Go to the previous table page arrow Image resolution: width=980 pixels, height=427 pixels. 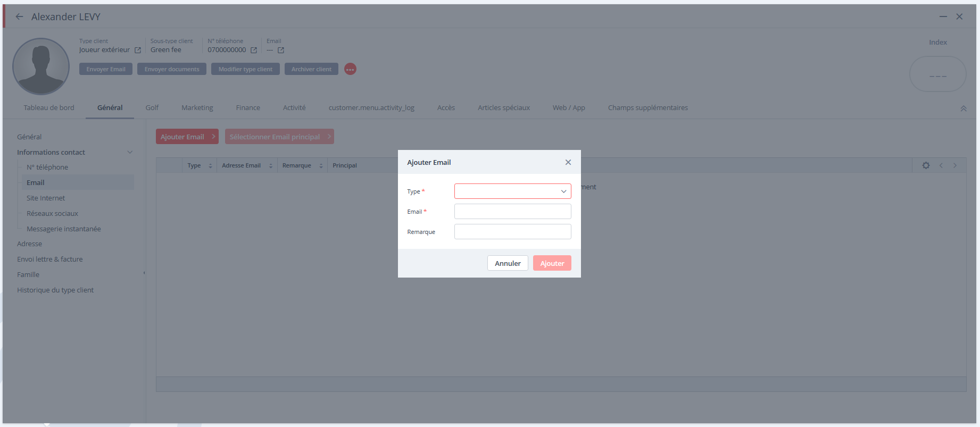(941, 165)
